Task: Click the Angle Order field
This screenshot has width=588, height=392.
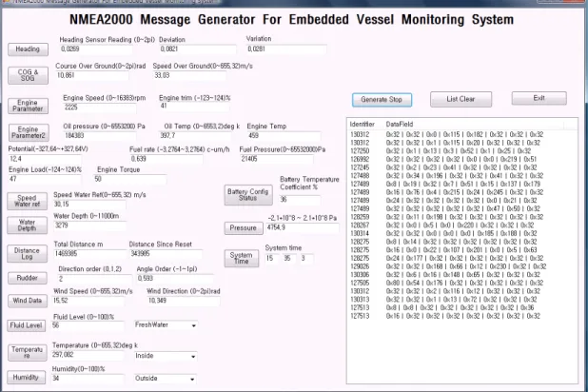Action: click(x=175, y=279)
